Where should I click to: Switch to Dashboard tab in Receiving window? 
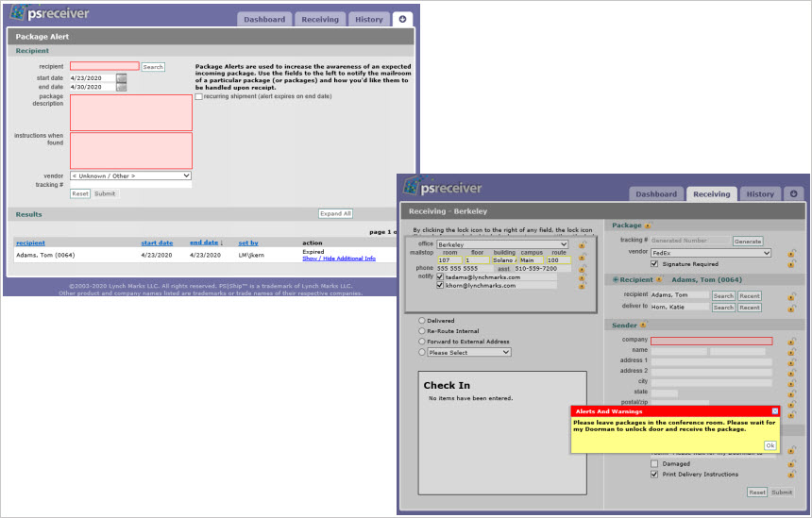(656, 194)
